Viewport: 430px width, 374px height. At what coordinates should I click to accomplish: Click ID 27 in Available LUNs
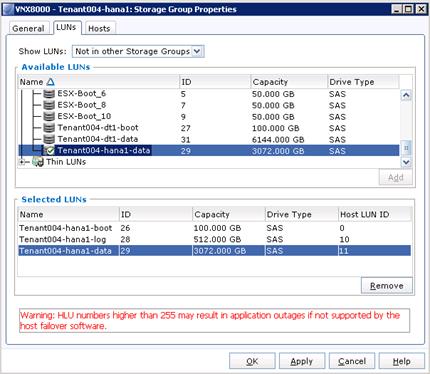coord(186,128)
